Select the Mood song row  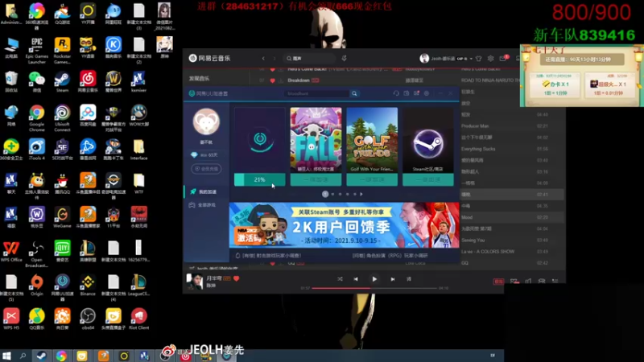click(512, 217)
